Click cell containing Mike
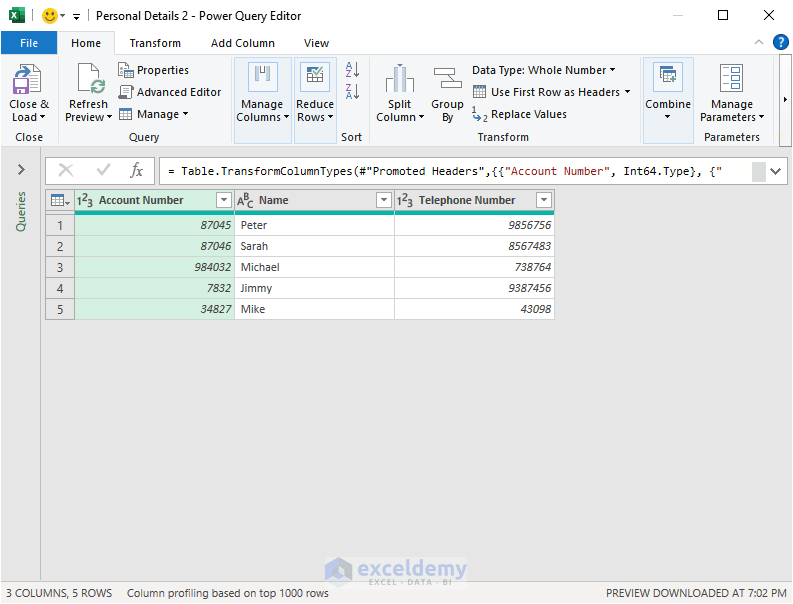The image size is (793, 604). coord(314,309)
